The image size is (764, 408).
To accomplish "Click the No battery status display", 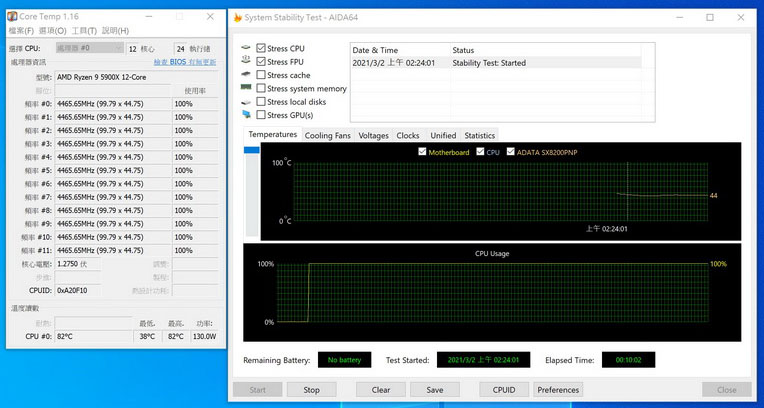I will point(344,360).
